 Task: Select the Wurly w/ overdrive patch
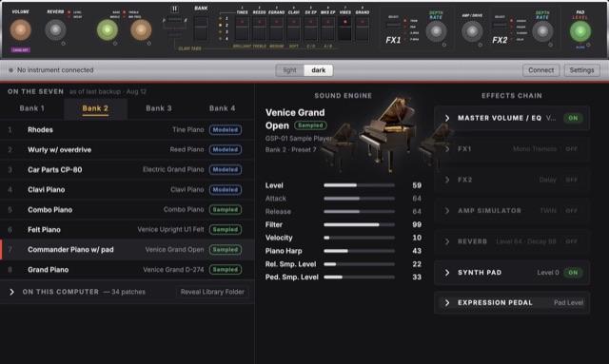click(x=127, y=150)
